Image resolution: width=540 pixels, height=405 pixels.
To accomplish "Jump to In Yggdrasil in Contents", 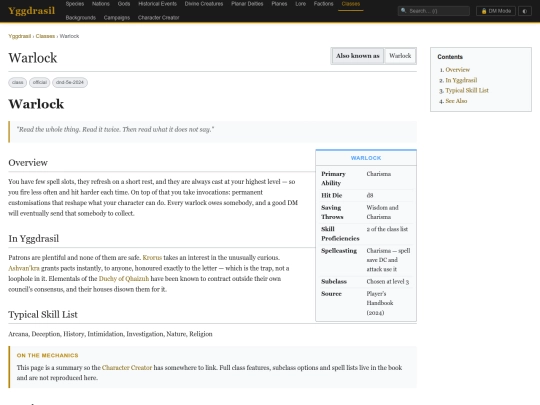I will point(461,80).
